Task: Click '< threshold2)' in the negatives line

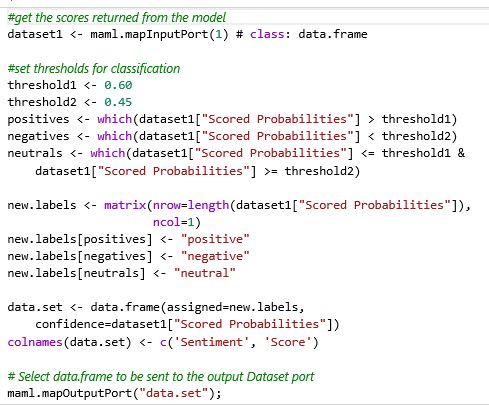Action: [413, 136]
